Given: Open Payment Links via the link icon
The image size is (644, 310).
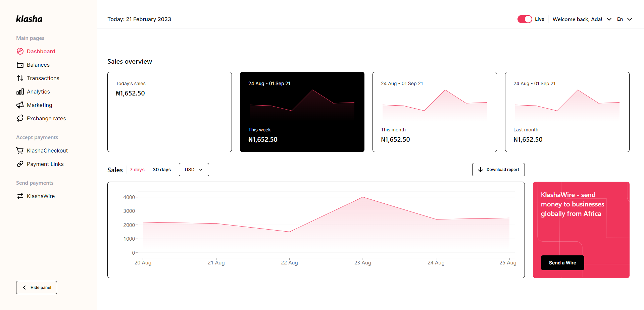Looking at the screenshot, I should [x=20, y=164].
